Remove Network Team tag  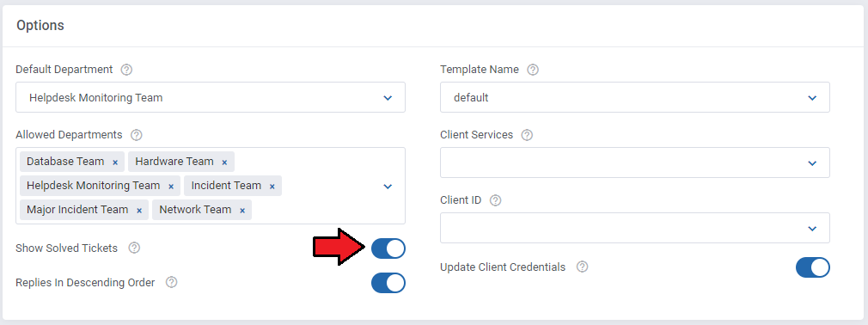coord(241,211)
